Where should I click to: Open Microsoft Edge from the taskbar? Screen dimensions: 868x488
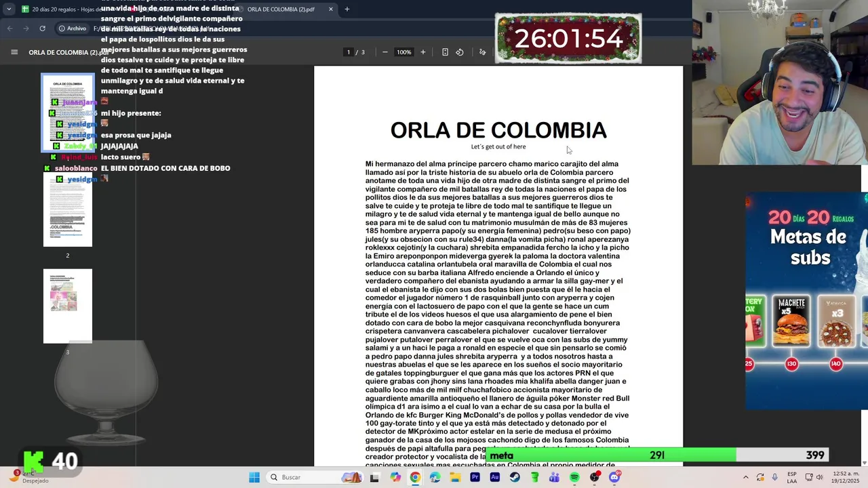(435, 477)
